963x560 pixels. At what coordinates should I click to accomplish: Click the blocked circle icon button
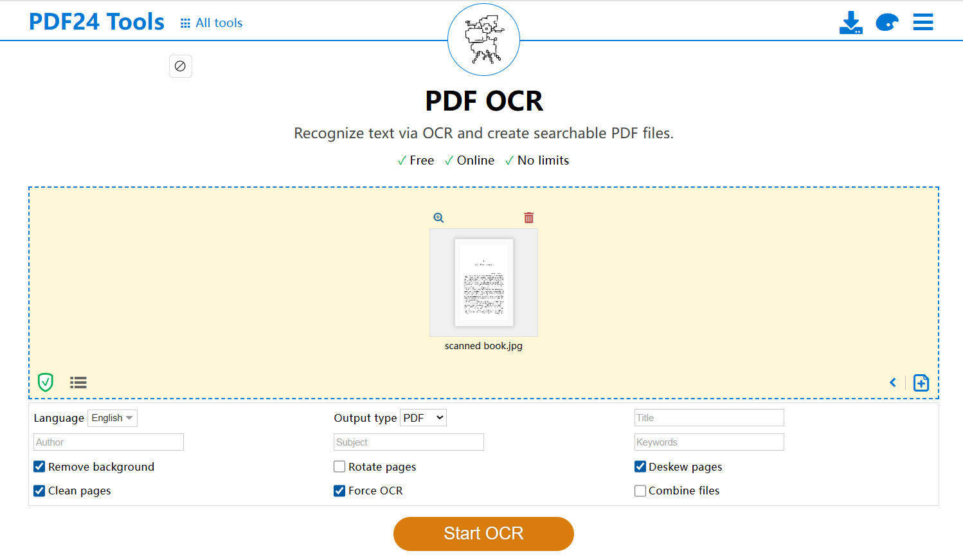[x=181, y=66]
